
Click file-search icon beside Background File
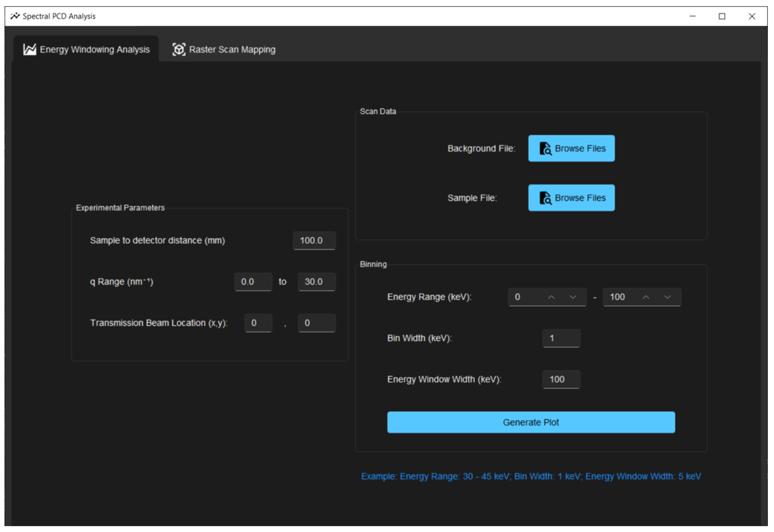coord(545,148)
